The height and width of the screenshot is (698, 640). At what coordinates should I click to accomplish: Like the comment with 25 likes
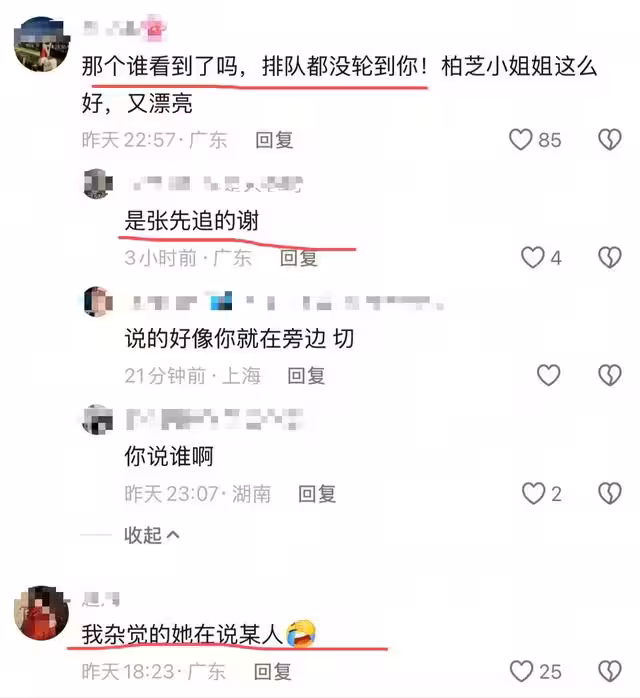click(x=521, y=671)
